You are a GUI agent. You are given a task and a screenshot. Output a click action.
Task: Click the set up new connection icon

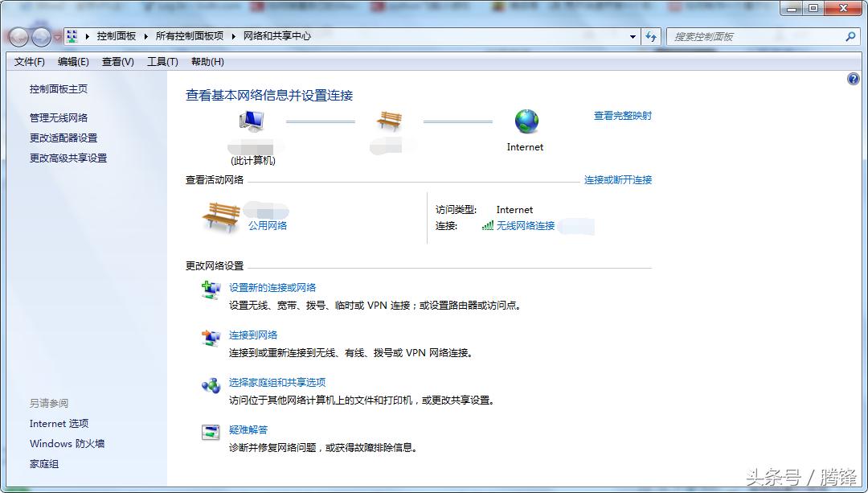tap(211, 291)
